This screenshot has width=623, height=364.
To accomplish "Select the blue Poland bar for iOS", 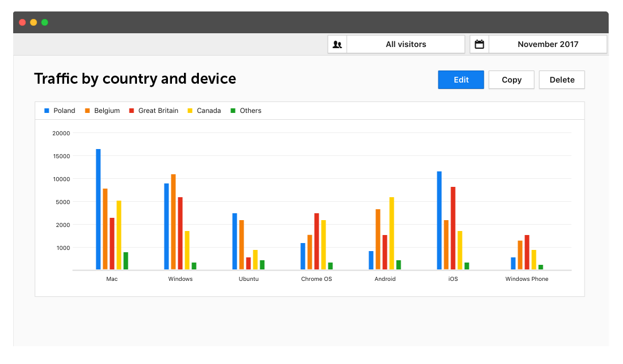I will coord(439,221).
